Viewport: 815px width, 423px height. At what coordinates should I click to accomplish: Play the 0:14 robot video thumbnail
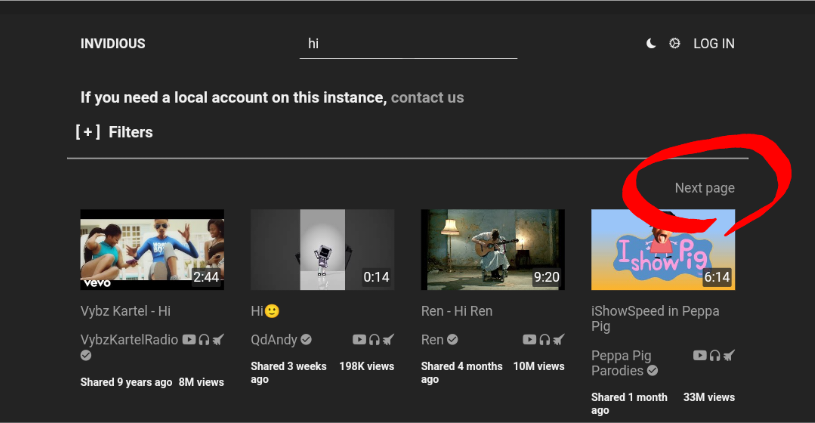(x=322, y=249)
